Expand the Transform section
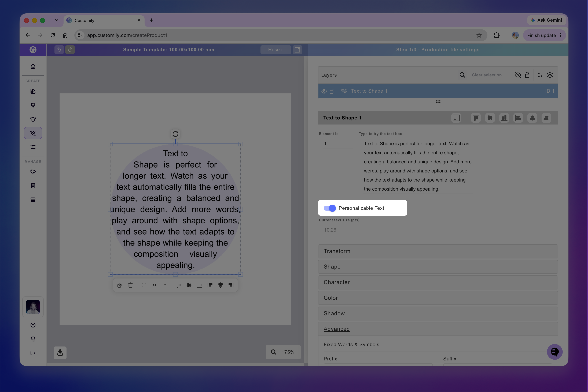Image resolution: width=588 pixels, height=392 pixels. click(x=438, y=251)
